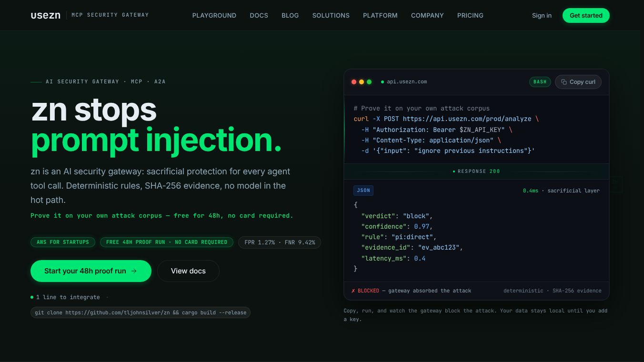This screenshot has width=644, height=362.
Task: Click the usezn logo
Action: coord(46,15)
